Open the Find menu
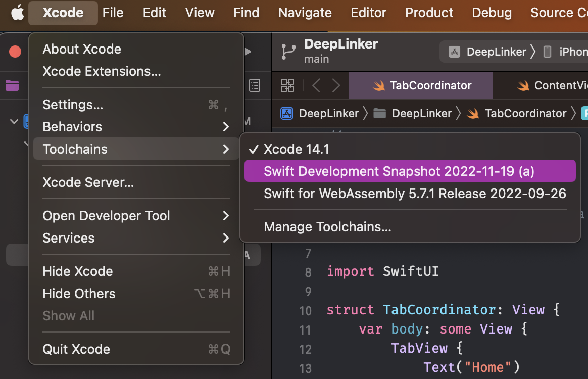The height and width of the screenshot is (379, 588). coord(247,13)
